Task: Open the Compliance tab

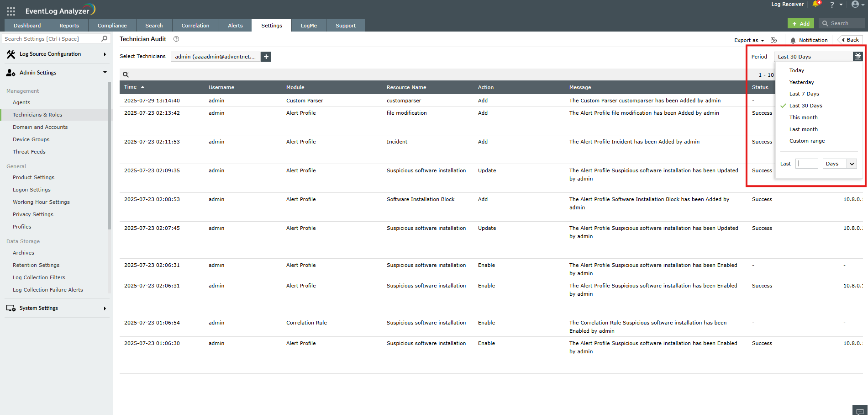Action: pyautogui.click(x=112, y=26)
